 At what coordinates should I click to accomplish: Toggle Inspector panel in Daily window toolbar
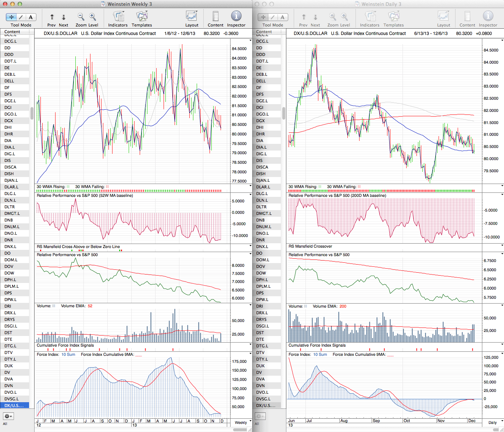tap(488, 16)
